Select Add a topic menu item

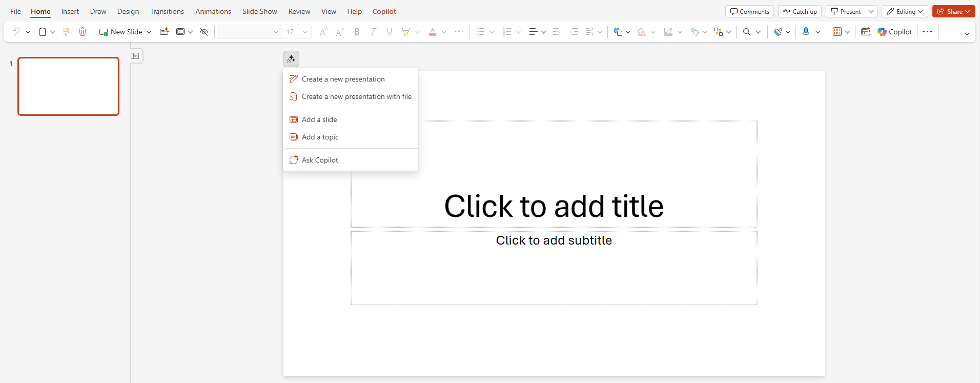(351, 137)
